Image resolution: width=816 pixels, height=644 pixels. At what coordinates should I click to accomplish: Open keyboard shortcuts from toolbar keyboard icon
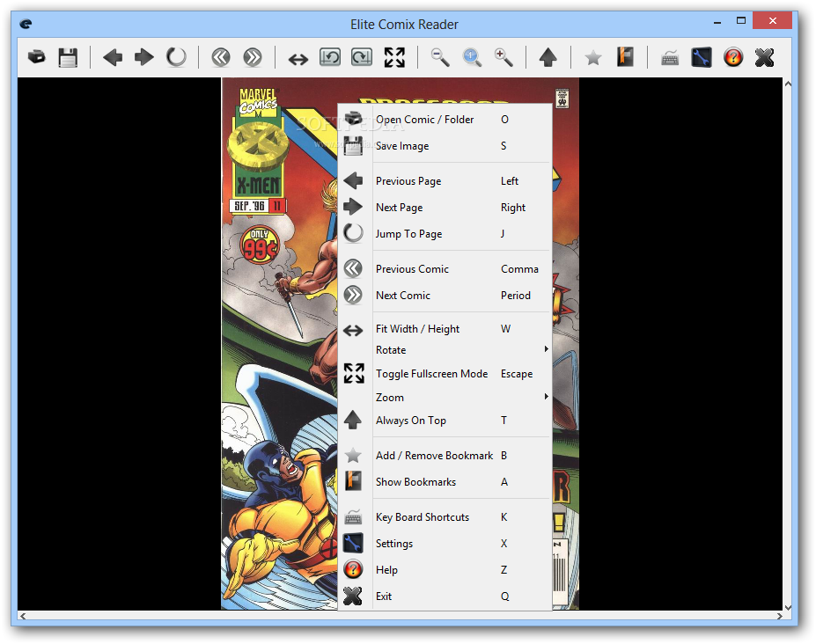670,58
